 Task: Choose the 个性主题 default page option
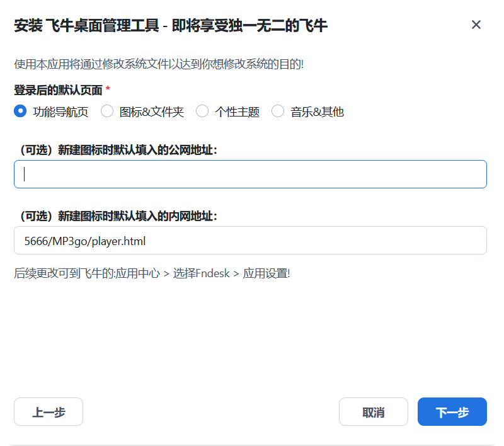(202, 111)
